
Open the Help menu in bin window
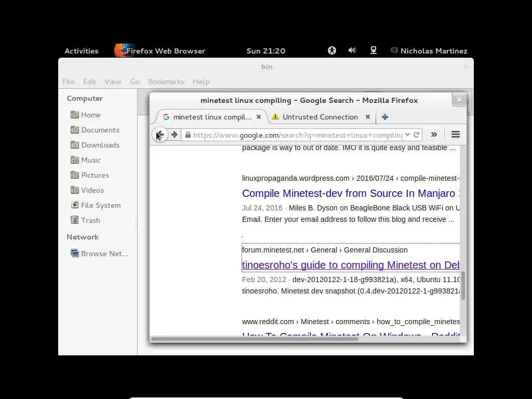(201, 82)
